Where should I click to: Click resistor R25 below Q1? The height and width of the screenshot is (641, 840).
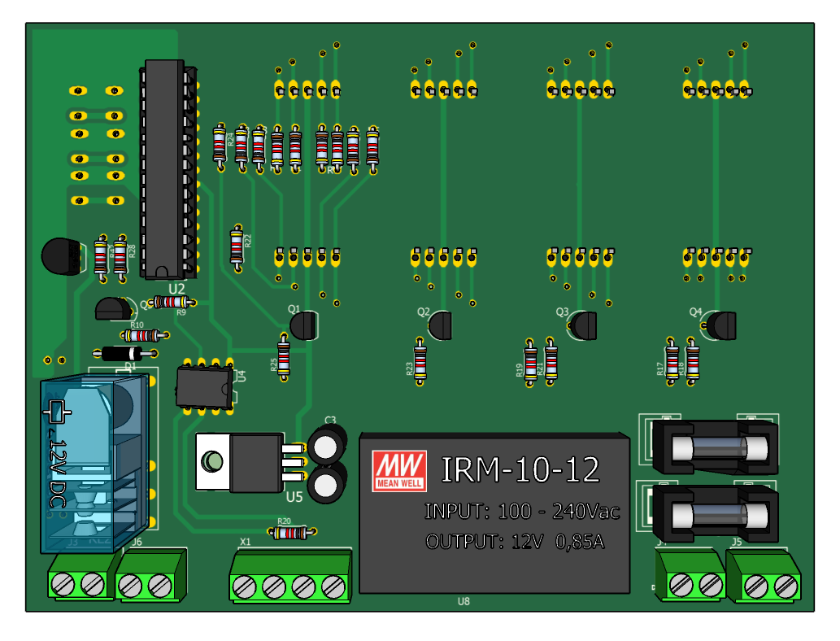284,356
